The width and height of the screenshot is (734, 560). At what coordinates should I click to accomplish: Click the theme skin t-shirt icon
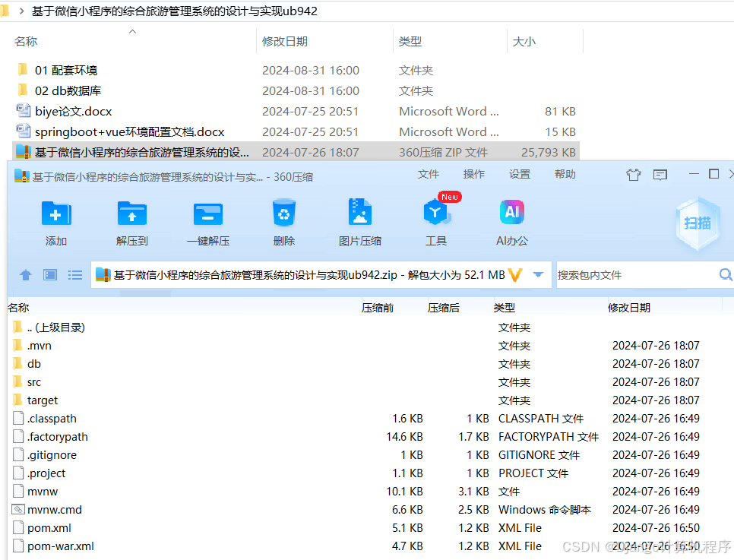point(634,174)
